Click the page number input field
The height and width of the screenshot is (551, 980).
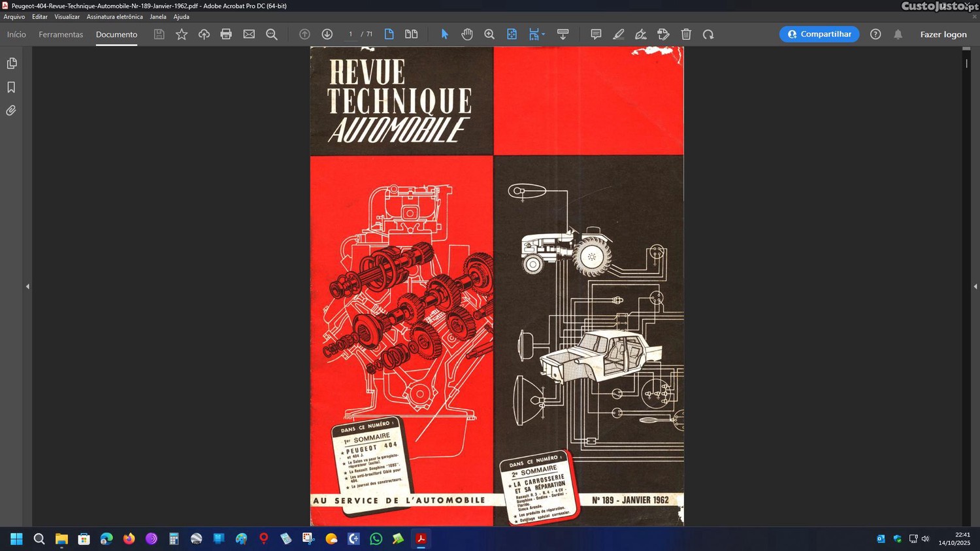point(351,35)
